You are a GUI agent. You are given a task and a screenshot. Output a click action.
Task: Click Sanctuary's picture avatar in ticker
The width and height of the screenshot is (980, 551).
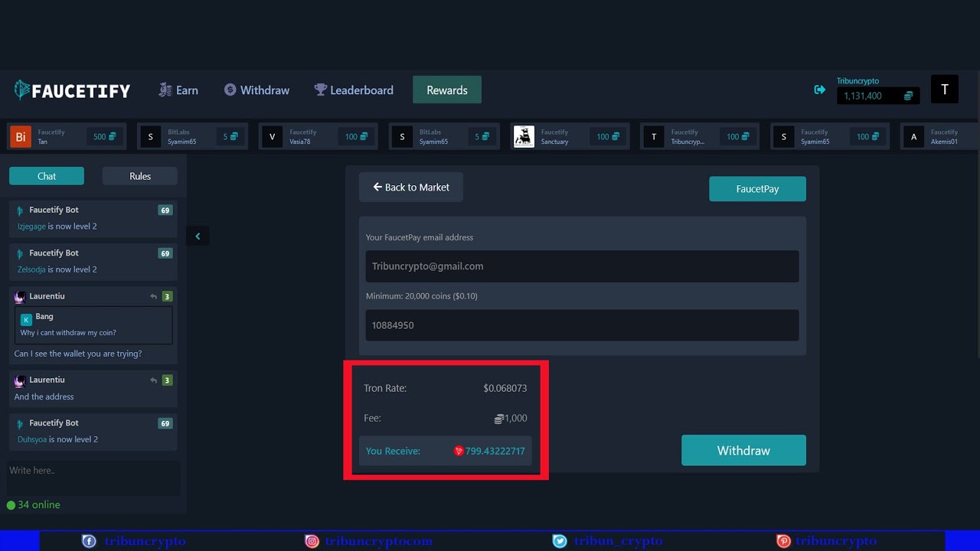(x=524, y=137)
